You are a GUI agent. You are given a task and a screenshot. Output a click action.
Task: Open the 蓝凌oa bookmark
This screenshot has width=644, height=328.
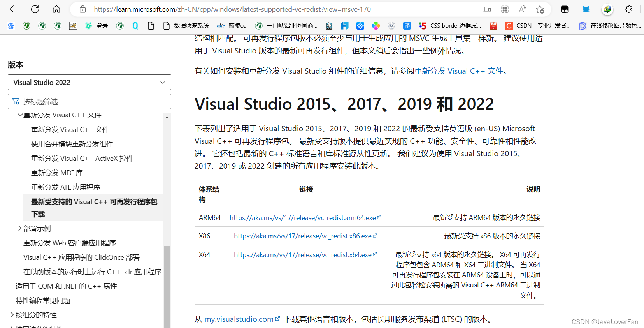232,26
